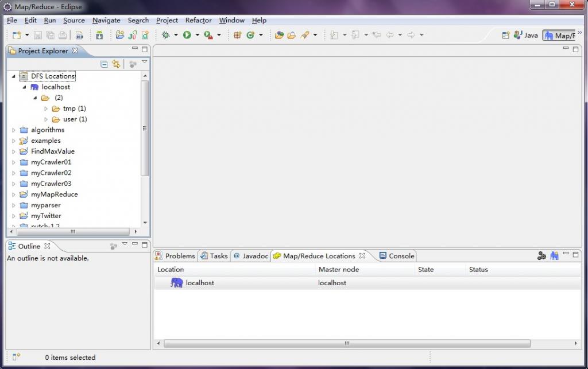Open the Outline view menu triangle
The image size is (588, 369).
(x=125, y=244)
